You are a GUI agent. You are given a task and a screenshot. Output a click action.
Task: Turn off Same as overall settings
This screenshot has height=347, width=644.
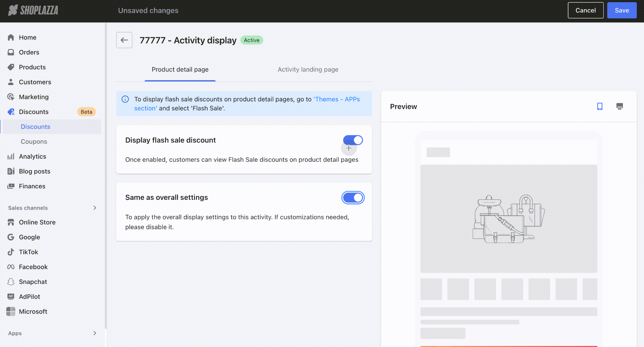pyautogui.click(x=353, y=197)
